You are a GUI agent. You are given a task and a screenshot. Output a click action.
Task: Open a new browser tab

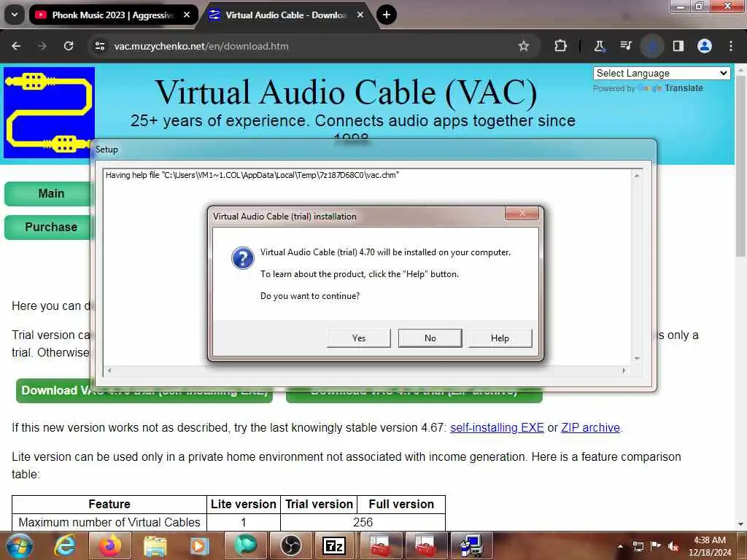[387, 15]
